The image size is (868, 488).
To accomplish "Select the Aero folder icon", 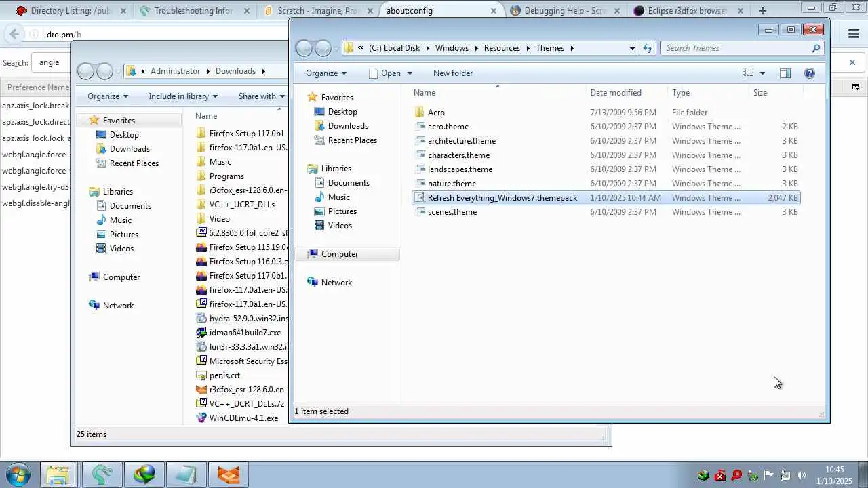I will pos(420,113).
